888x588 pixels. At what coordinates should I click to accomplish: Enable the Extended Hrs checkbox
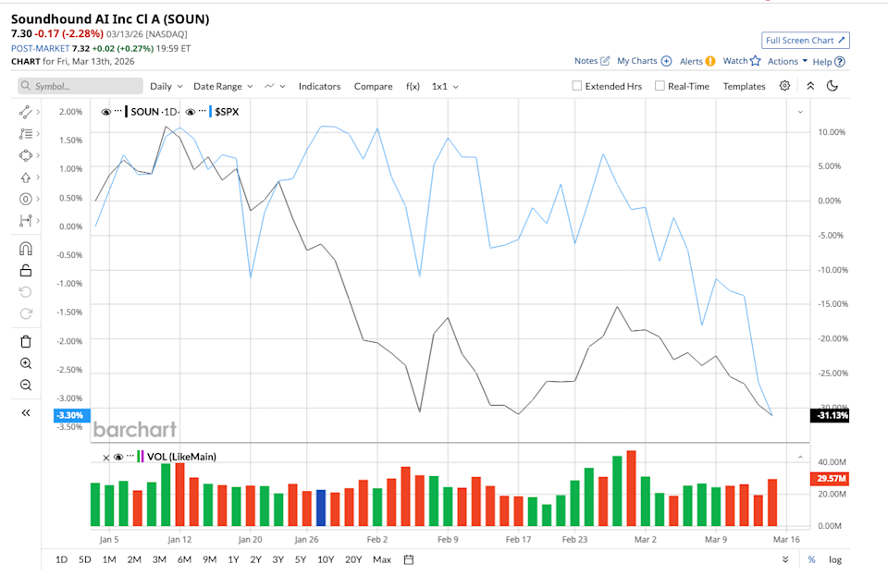pyautogui.click(x=577, y=86)
